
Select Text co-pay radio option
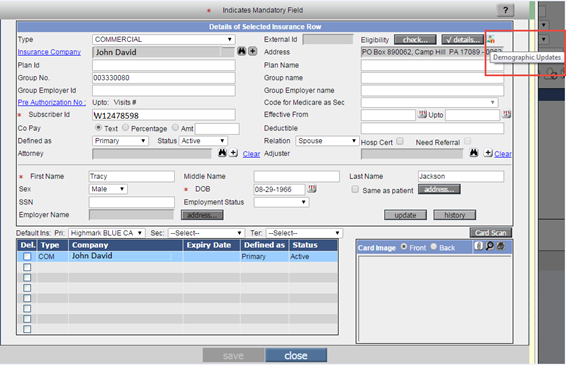tap(98, 127)
